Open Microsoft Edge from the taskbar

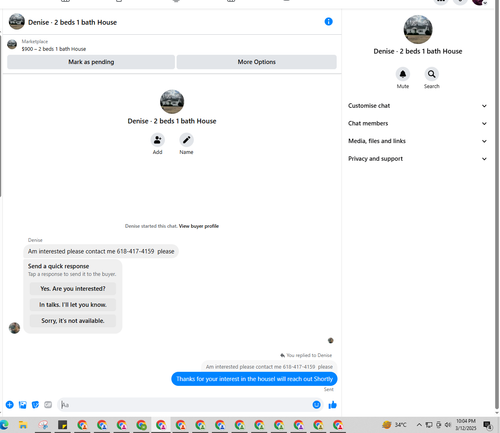click(4, 425)
